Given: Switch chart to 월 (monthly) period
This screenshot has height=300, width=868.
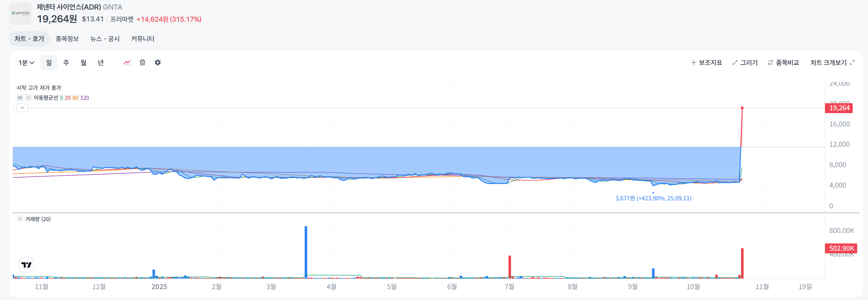Looking at the screenshot, I should click(83, 63).
